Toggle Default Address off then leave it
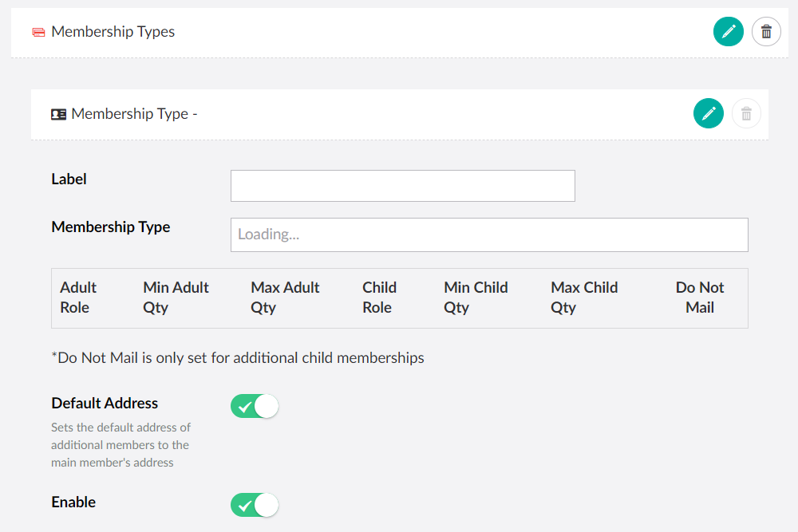The image size is (798, 532). click(x=254, y=405)
